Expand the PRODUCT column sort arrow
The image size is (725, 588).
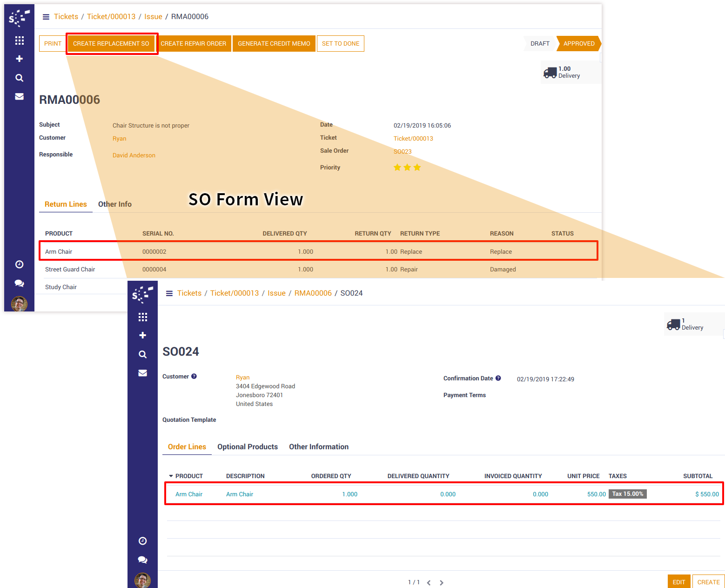(171, 476)
